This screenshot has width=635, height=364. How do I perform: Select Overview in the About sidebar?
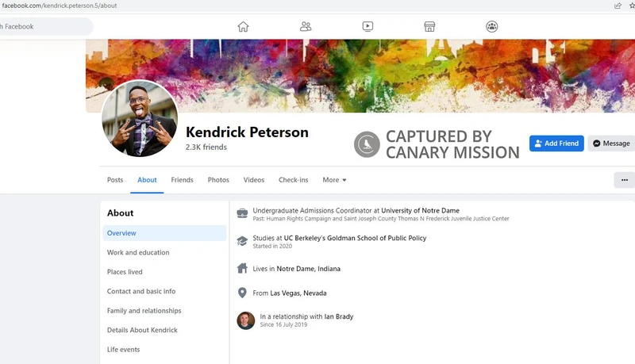[164, 233]
